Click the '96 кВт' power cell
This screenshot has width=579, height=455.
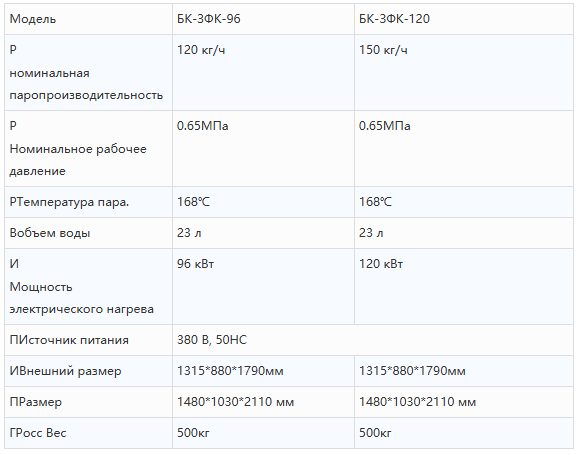(263, 287)
